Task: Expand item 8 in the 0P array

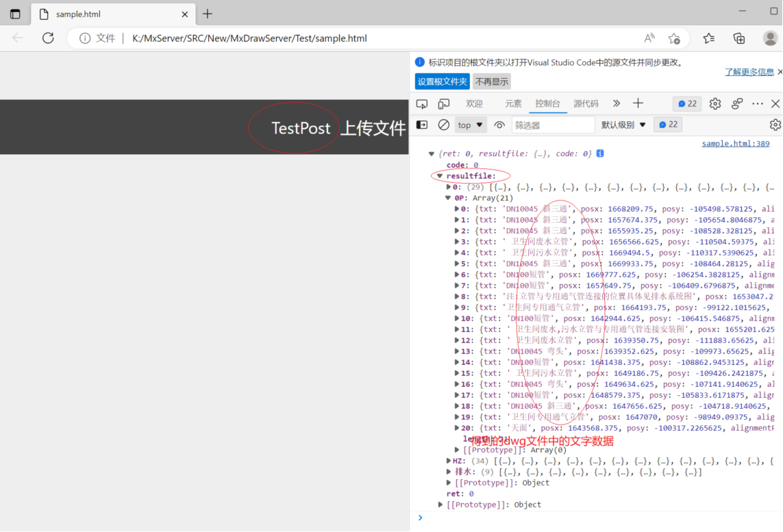Action: 456,296
